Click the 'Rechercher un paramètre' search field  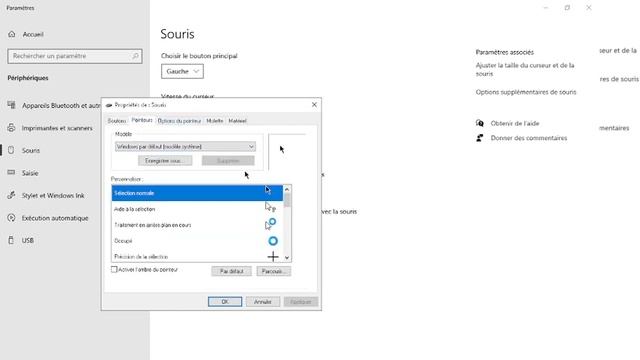pyautogui.click(x=75, y=56)
